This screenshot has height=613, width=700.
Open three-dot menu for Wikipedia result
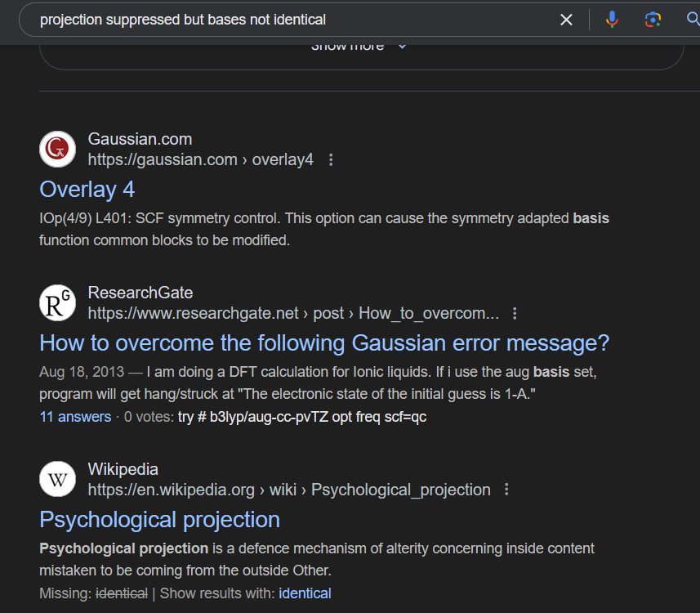coord(506,490)
